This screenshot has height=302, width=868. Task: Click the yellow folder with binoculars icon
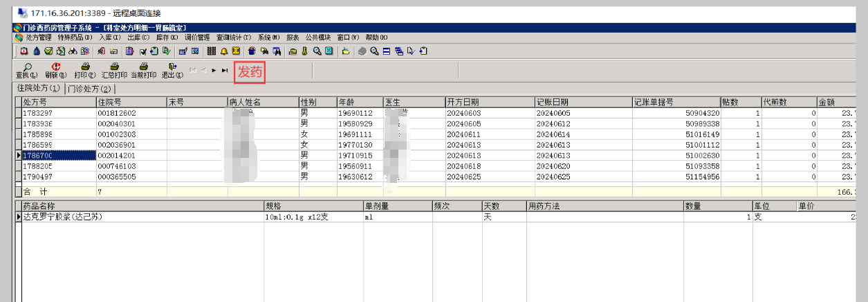tap(264, 51)
